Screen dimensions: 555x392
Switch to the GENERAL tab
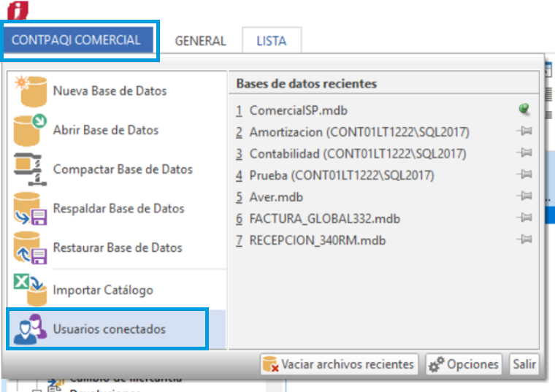pyautogui.click(x=200, y=41)
